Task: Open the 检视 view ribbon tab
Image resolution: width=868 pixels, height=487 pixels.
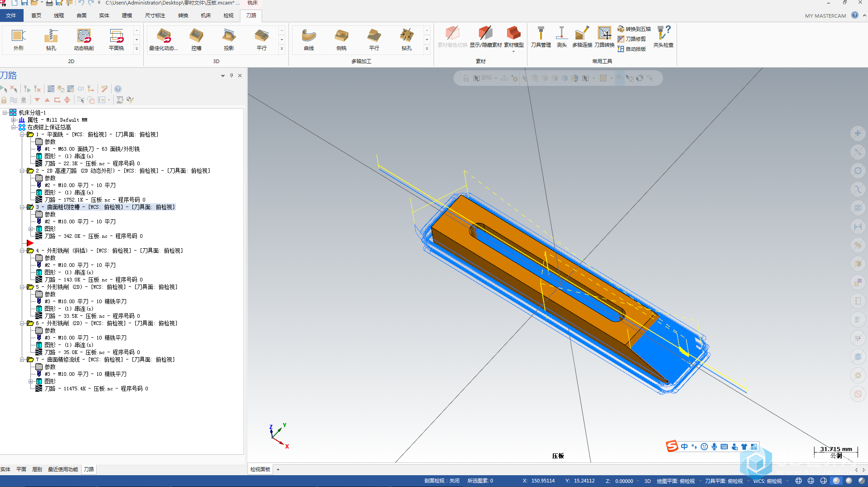Action: (229, 15)
